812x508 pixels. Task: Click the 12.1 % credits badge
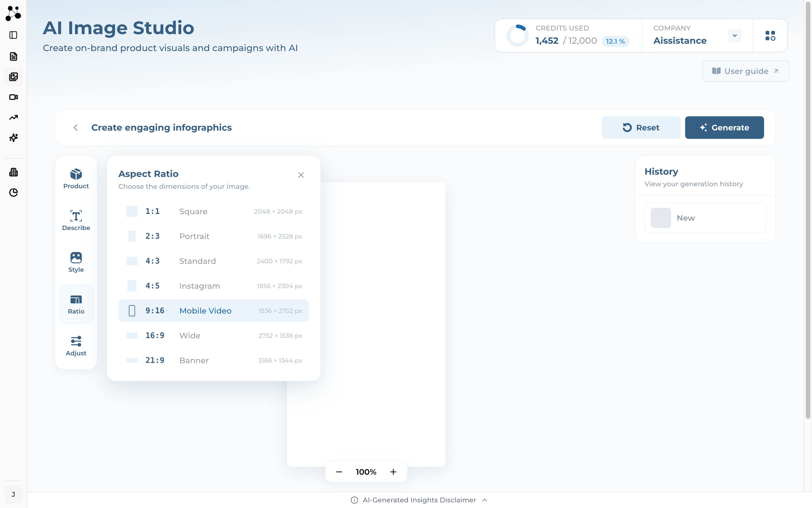pyautogui.click(x=615, y=41)
